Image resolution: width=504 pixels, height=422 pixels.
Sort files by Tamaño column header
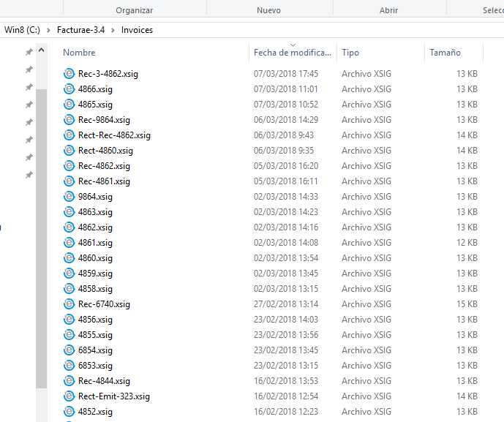point(445,53)
